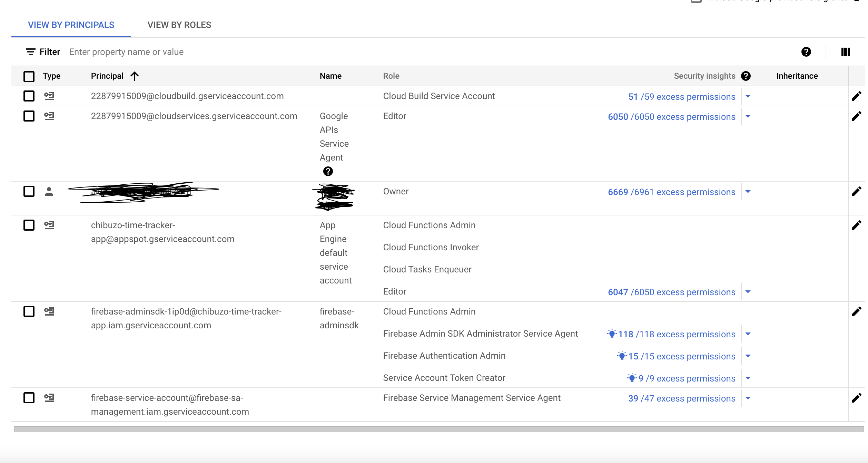
Task: Open 15/15 excess permissions link
Action: [682, 356]
